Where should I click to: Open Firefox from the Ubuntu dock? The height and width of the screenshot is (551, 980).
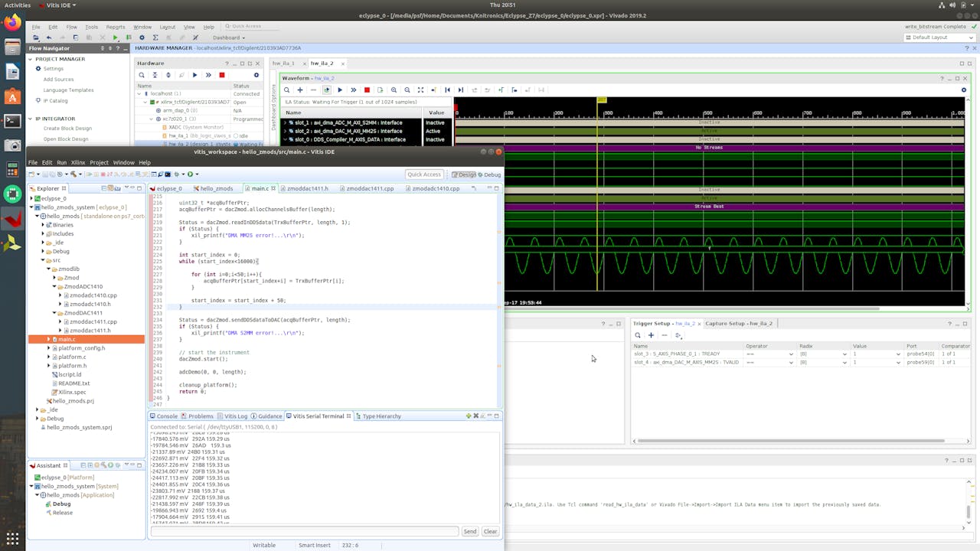point(12,23)
